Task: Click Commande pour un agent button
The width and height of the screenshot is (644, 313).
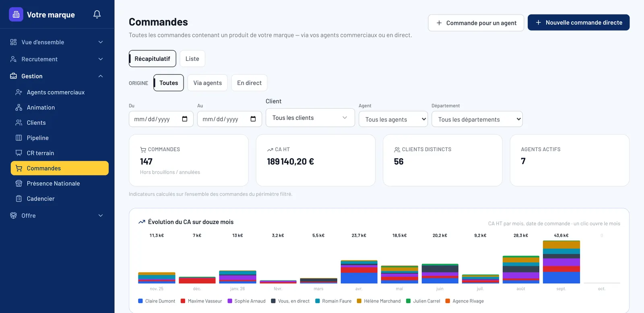Action: coord(476,23)
